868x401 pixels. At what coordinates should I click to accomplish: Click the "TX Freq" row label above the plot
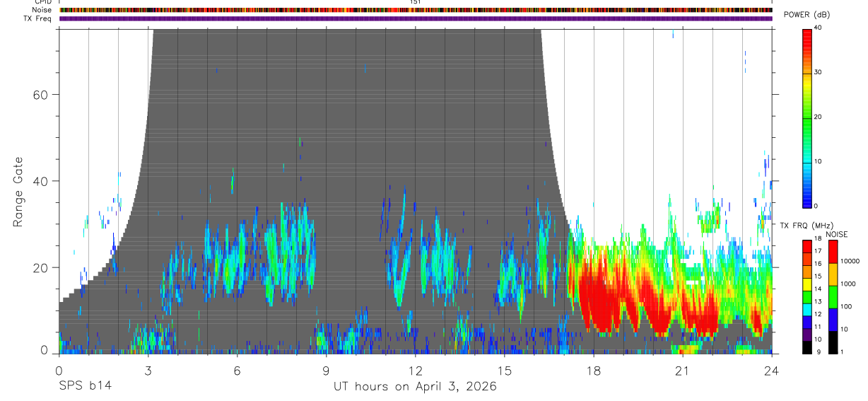(38, 18)
